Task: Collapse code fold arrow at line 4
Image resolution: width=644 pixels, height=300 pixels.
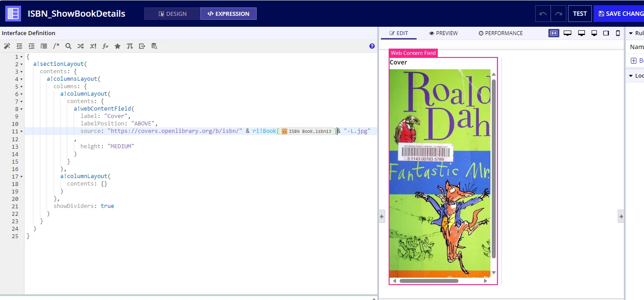Action: coord(21,79)
